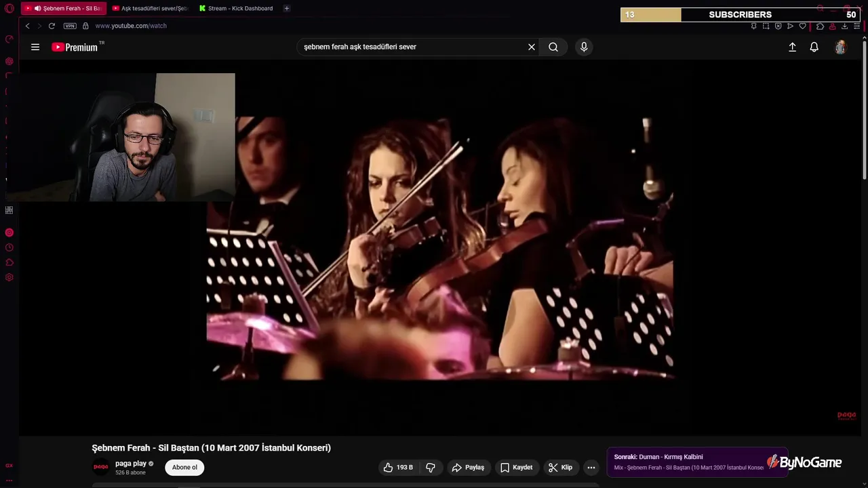Clear the search query text

532,47
